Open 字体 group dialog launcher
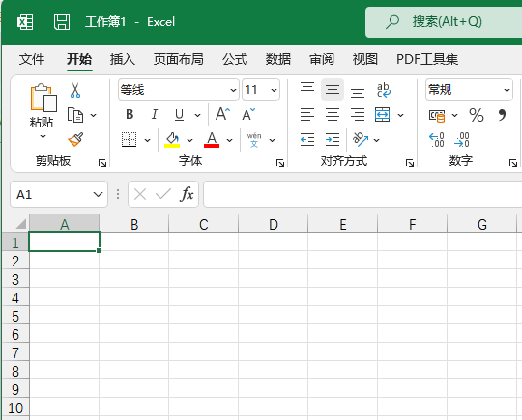 tap(280, 163)
